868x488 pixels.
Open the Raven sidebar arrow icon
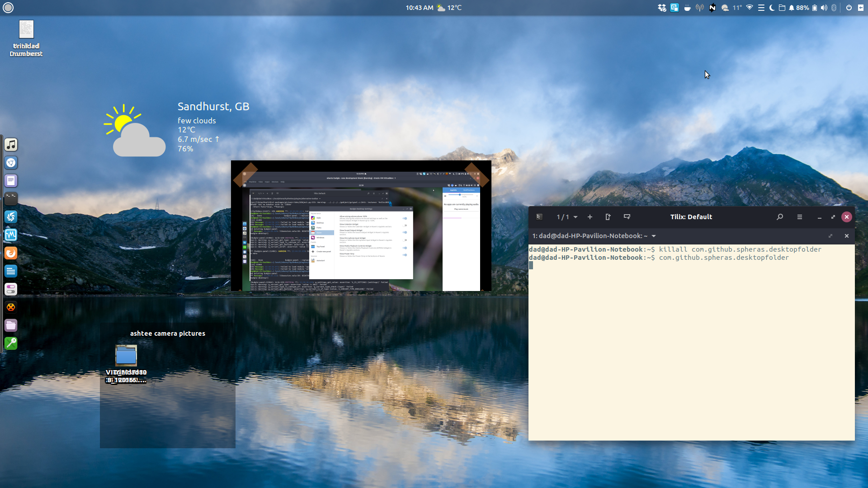(x=860, y=8)
